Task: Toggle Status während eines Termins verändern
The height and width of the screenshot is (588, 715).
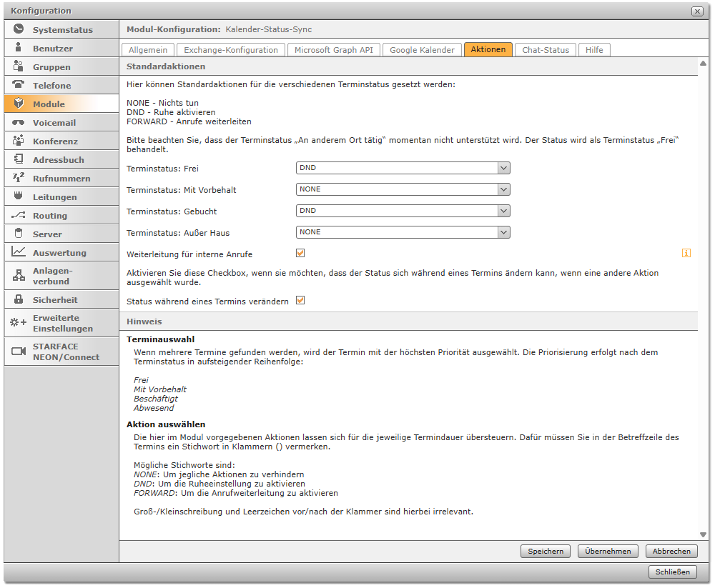Action: [300, 301]
